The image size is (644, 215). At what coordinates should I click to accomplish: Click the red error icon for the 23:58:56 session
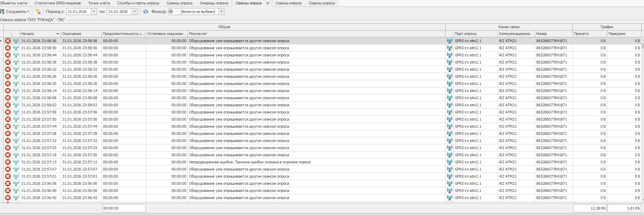point(7,41)
